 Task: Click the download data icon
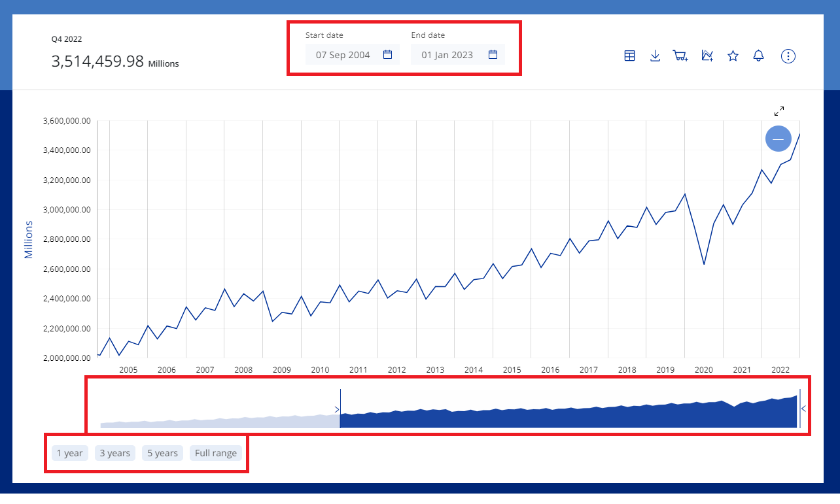(655, 56)
